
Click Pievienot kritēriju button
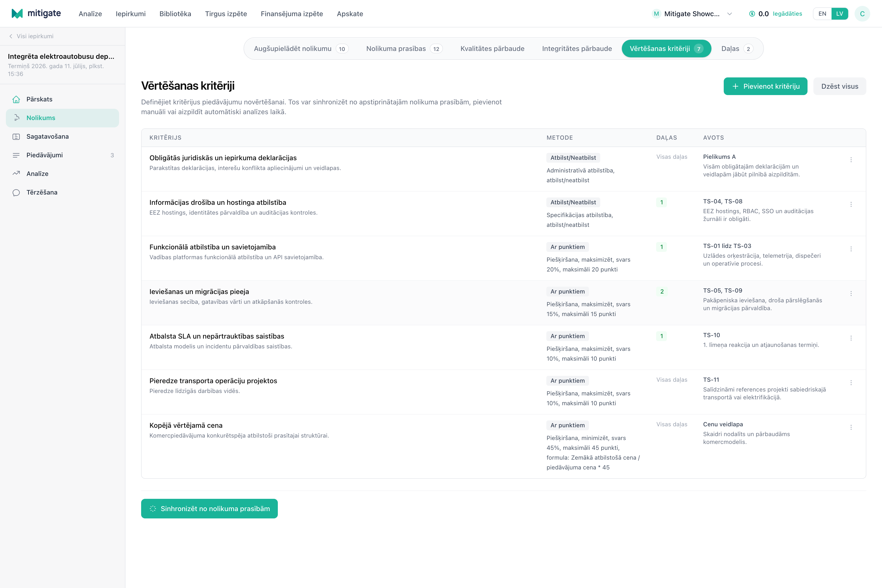(765, 86)
